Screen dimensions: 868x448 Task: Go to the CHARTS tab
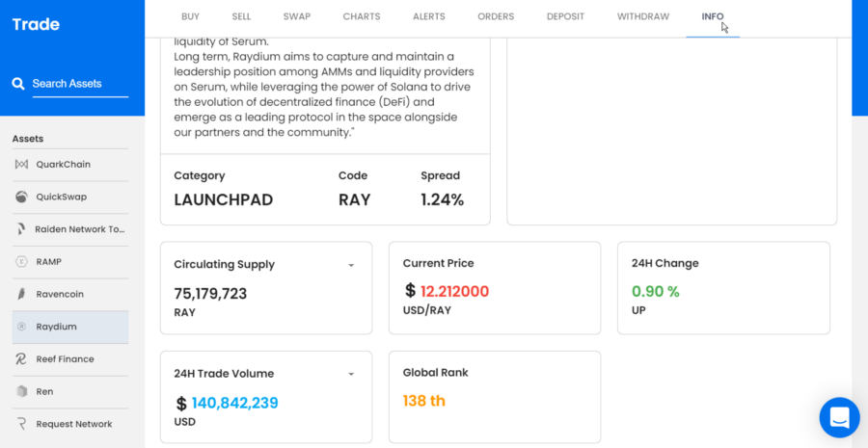coord(362,16)
